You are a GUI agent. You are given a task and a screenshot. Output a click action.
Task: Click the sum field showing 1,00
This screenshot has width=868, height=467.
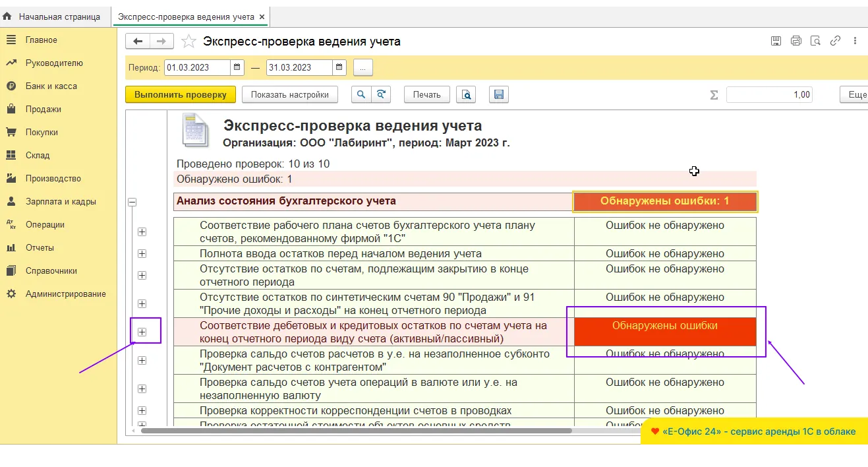(768, 94)
